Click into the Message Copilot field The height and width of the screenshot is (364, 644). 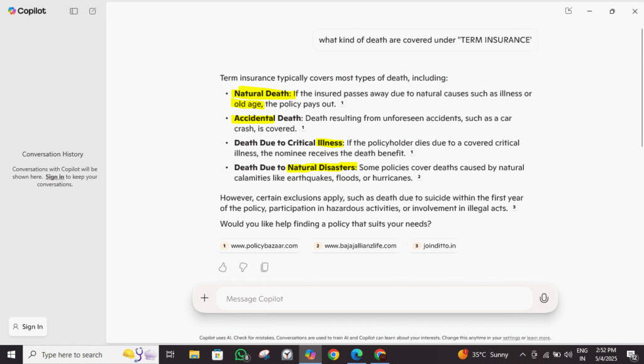(x=374, y=299)
